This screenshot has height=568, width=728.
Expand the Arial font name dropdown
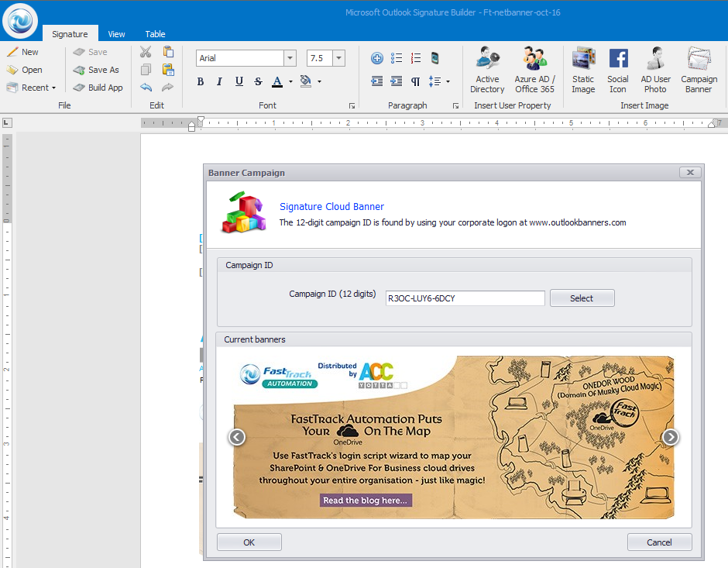(x=290, y=58)
